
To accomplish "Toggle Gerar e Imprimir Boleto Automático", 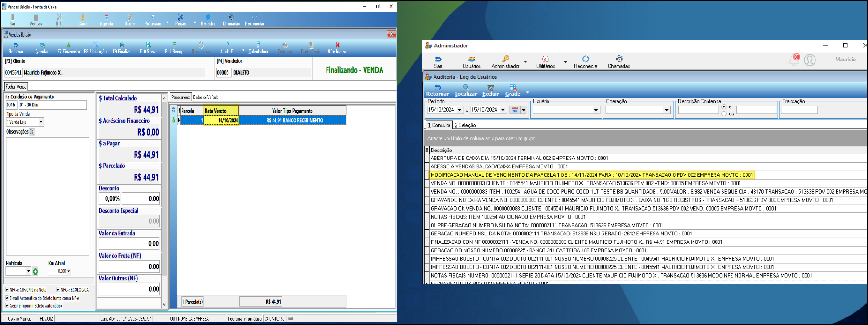I will [7, 306].
